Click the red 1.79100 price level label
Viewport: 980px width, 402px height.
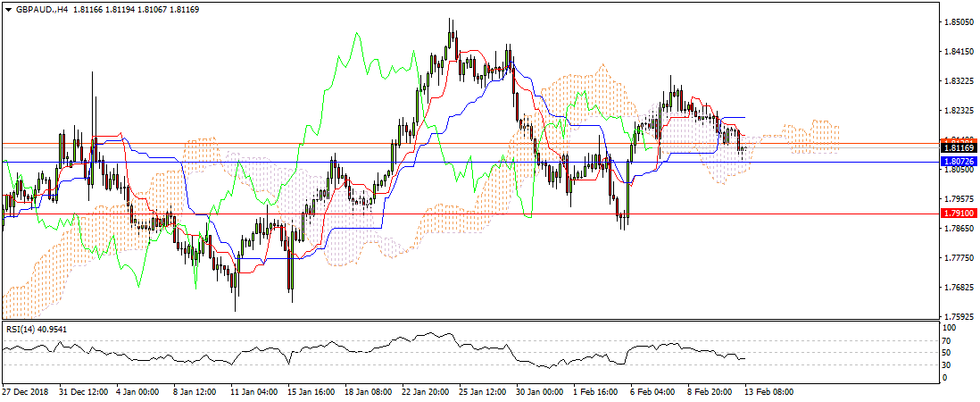[960, 214]
